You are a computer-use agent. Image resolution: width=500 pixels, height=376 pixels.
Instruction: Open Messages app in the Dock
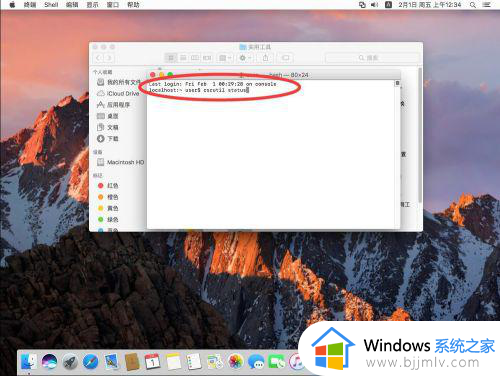(256, 362)
